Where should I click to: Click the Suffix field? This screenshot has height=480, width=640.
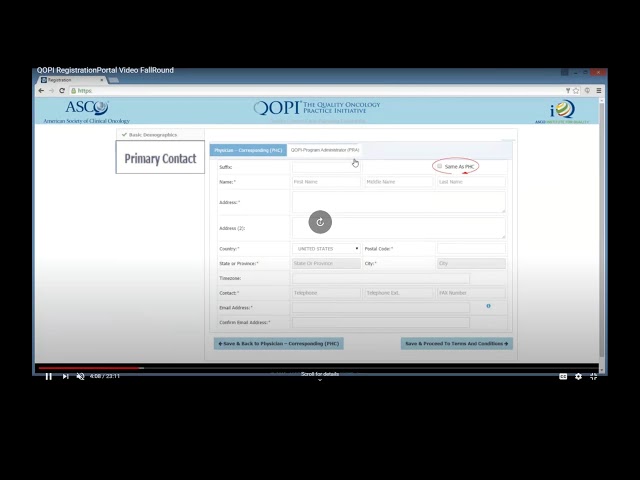[x=326, y=167]
